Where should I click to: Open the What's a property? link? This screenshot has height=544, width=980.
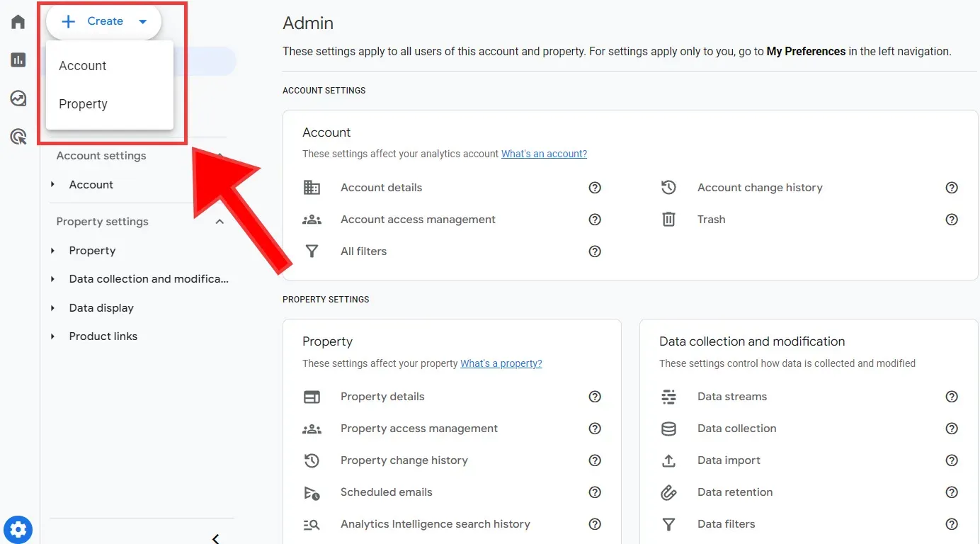point(501,363)
